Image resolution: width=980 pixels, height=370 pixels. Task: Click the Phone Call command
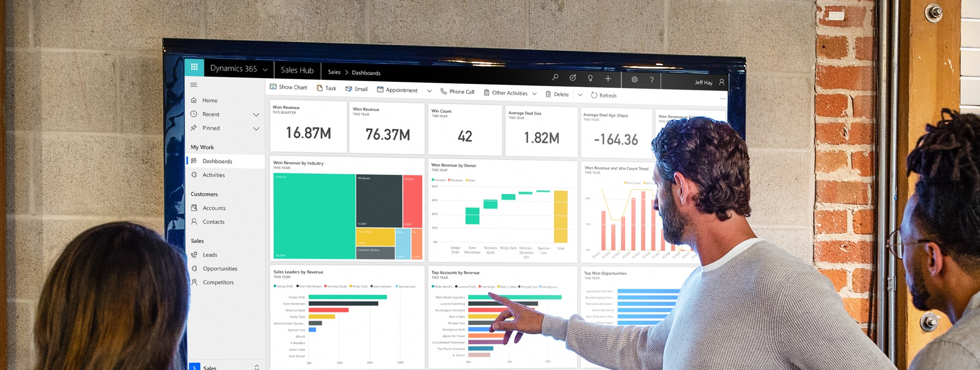pos(457,92)
